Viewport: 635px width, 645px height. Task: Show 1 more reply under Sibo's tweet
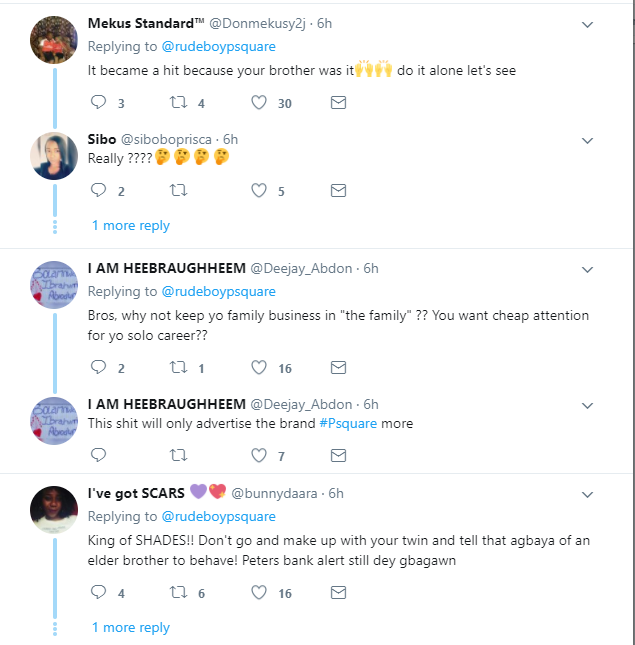(x=131, y=226)
